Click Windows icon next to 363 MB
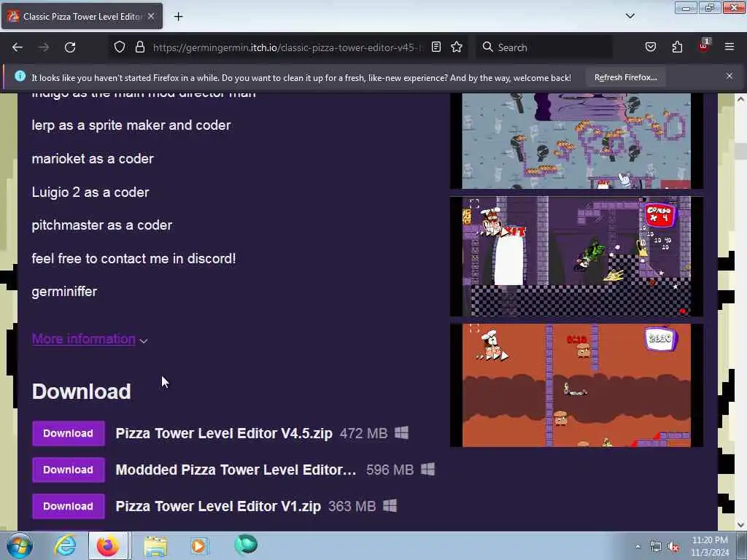 (x=390, y=506)
